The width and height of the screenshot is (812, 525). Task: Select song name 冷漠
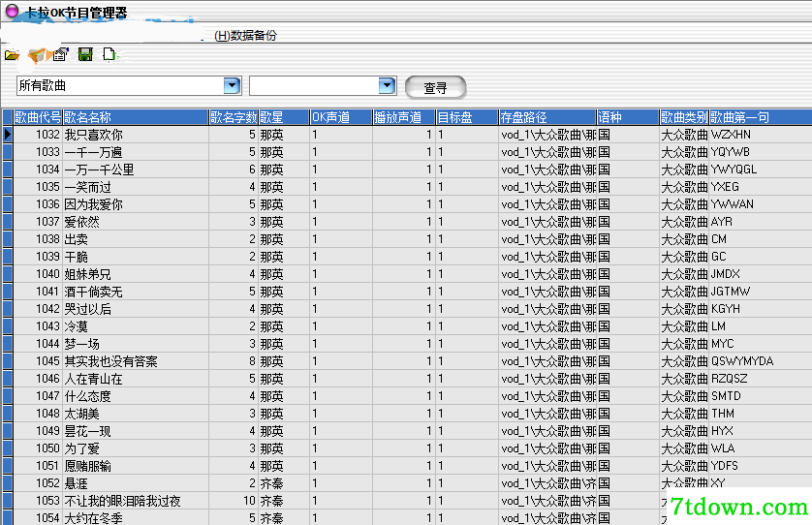pos(77,326)
